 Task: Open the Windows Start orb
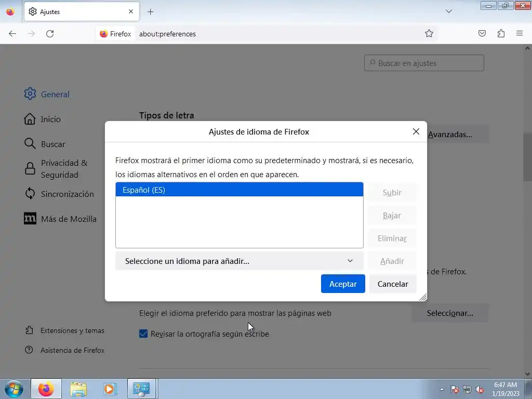tap(14, 389)
